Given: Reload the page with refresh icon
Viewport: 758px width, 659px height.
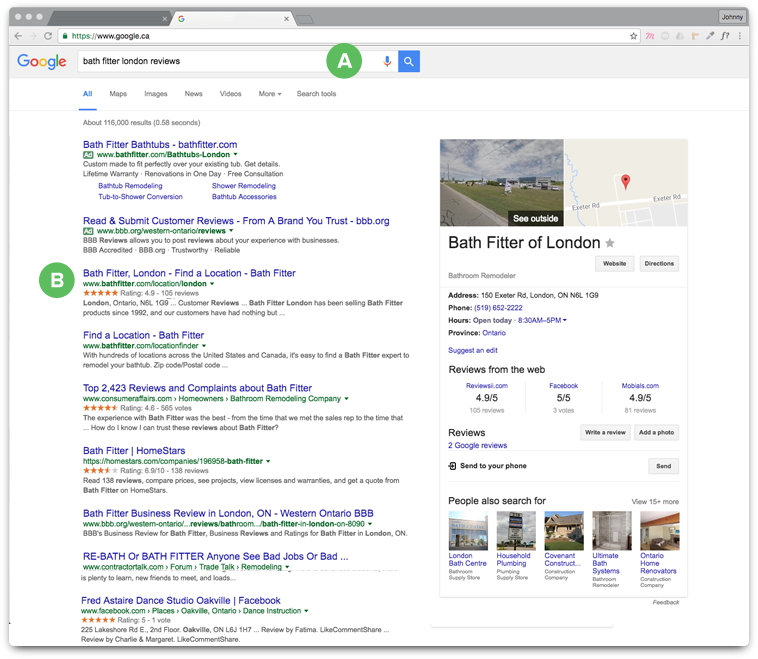Looking at the screenshot, I should point(48,36).
